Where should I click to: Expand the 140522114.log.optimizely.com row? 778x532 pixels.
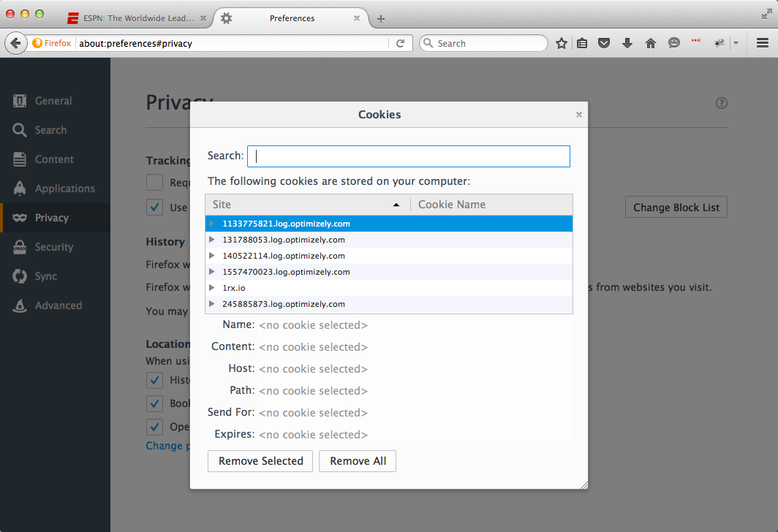point(212,256)
